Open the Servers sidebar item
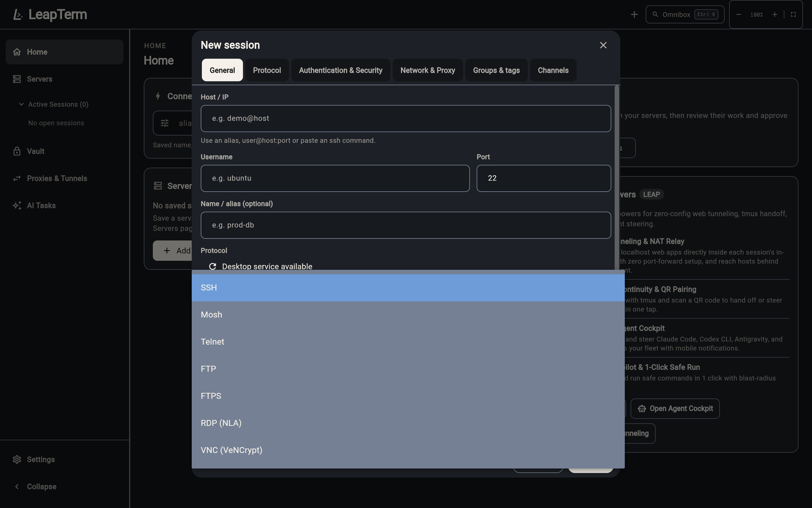The height and width of the screenshot is (508, 812). pyautogui.click(x=64, y=79)
